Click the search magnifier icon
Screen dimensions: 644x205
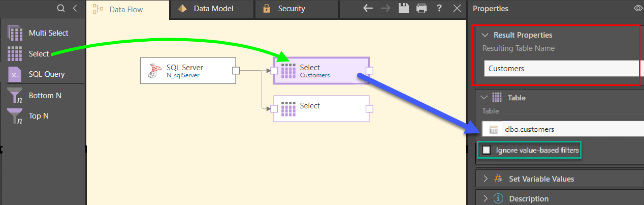(61, 8)
